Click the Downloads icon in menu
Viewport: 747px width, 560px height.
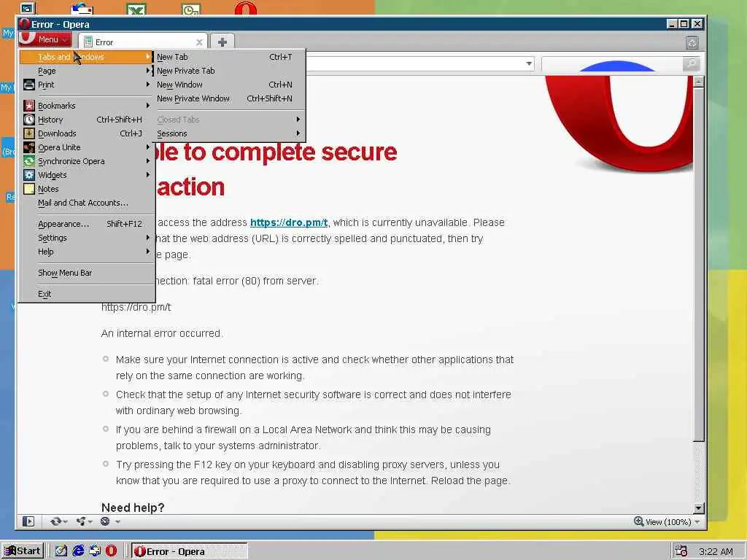click(x=29, y=133)
